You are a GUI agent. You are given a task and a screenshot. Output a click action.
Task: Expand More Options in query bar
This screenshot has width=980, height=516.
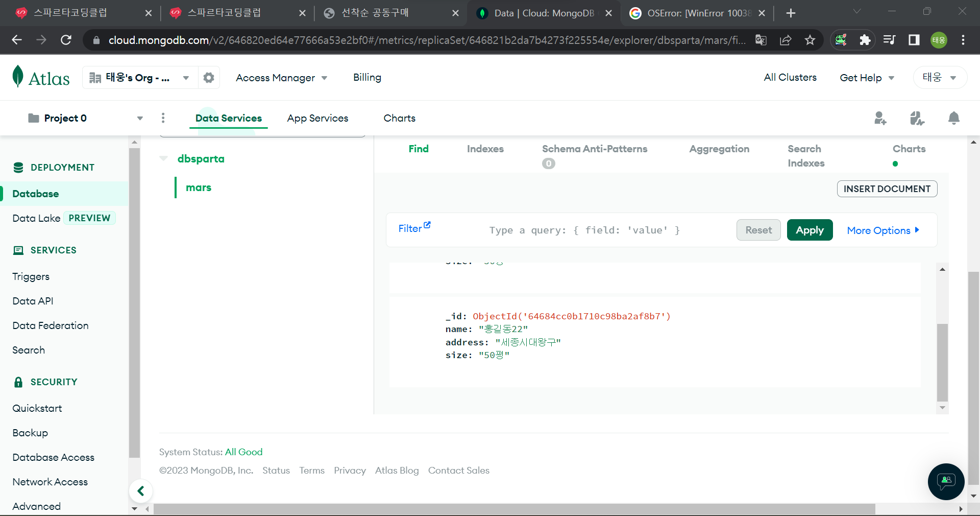click(883, 230)
